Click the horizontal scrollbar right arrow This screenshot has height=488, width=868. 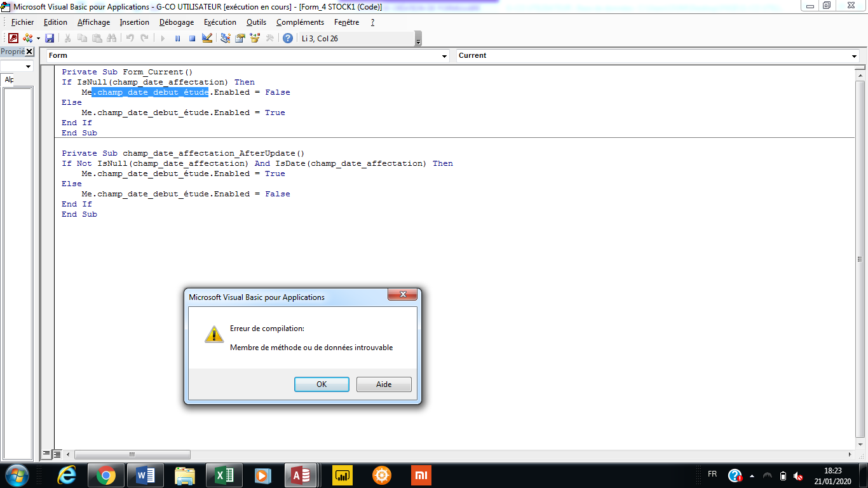click(x=850, y=454)
